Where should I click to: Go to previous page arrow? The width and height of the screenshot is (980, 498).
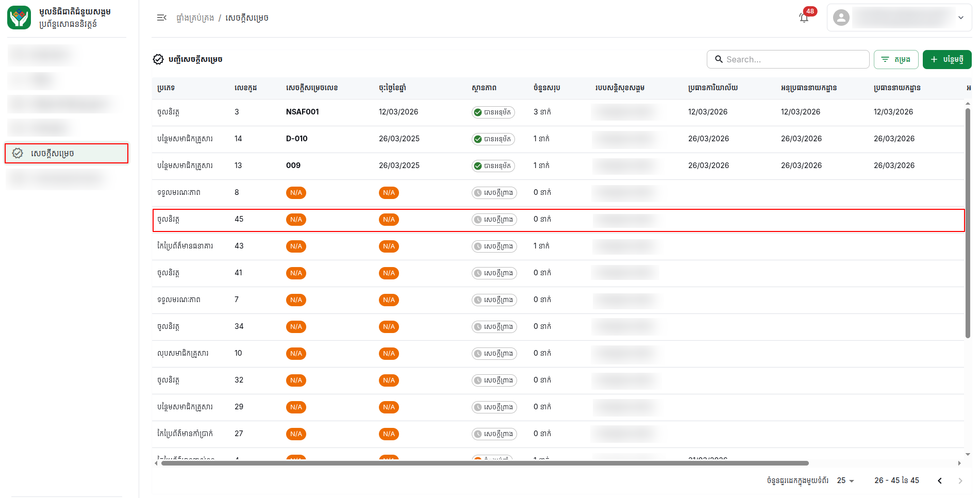940,480
